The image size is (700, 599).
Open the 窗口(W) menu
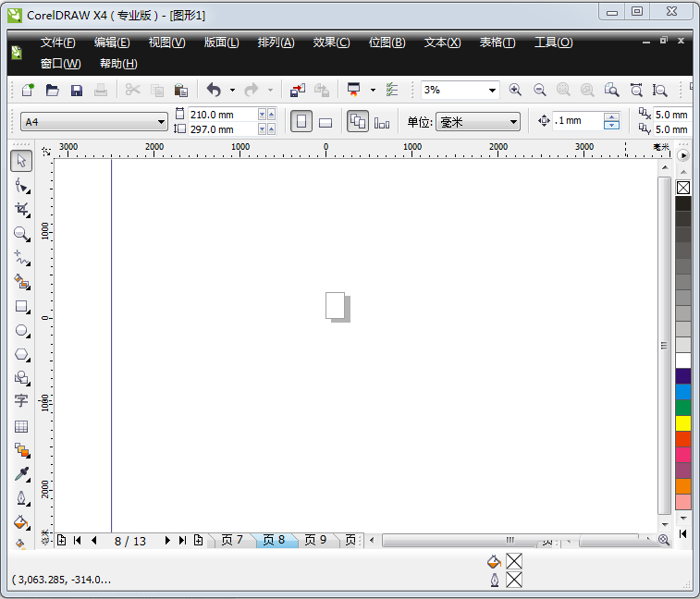60,64
